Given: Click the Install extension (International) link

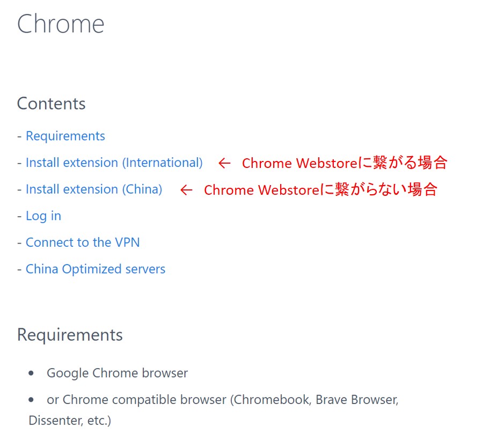Looking at the screenshot, I should [114, 163].
